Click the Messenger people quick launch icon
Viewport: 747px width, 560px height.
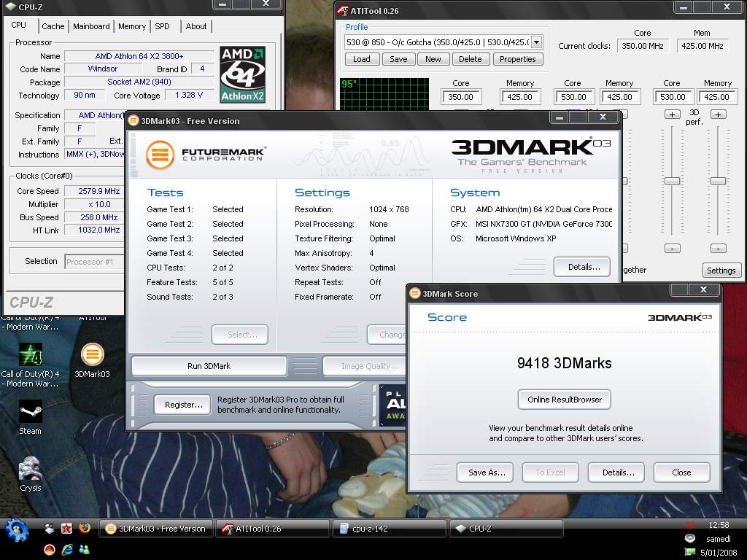85,550
